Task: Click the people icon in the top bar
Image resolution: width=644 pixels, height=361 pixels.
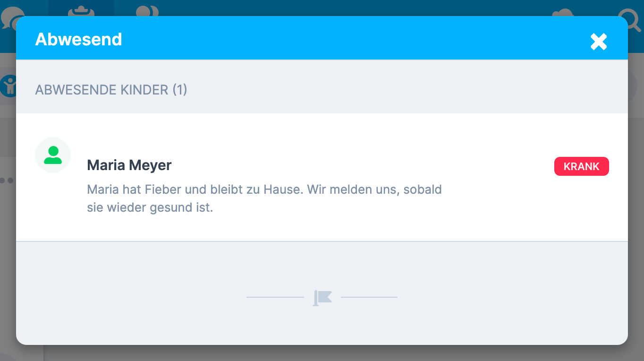Action: tap(147, 10)
